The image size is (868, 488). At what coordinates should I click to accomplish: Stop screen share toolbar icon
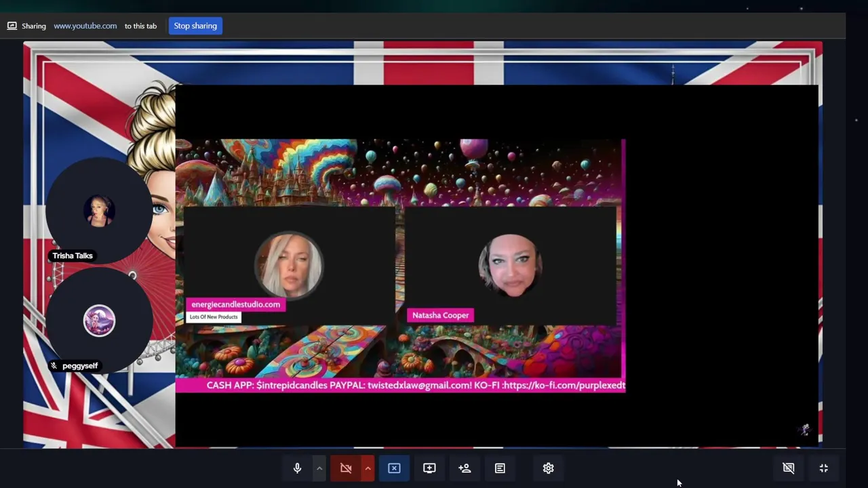(x=394, y=468)
